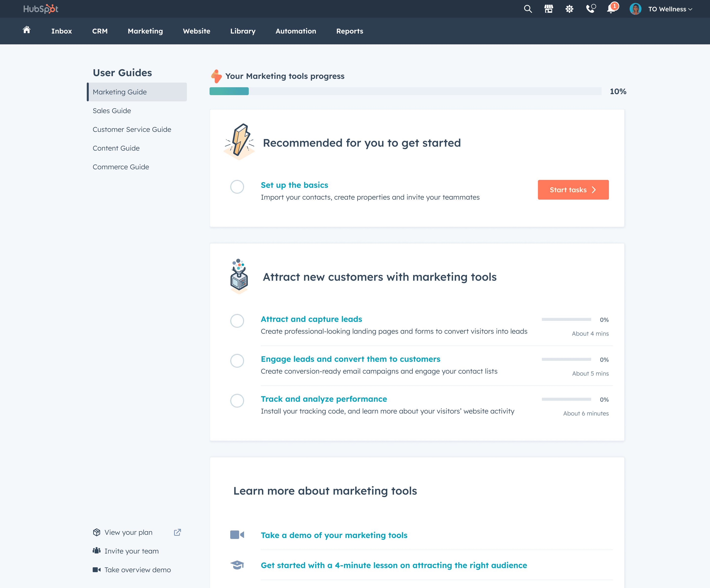Open the CRM menu

100,31
